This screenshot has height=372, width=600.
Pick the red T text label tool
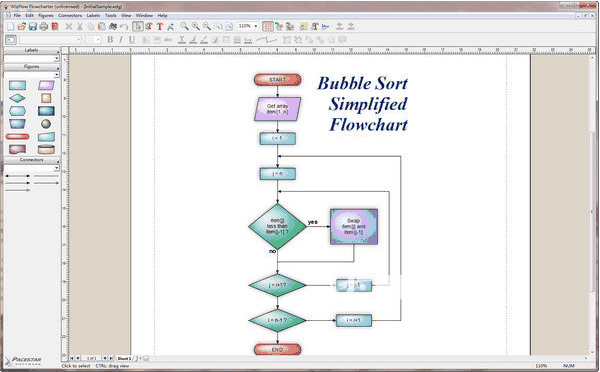pos(160,26)
